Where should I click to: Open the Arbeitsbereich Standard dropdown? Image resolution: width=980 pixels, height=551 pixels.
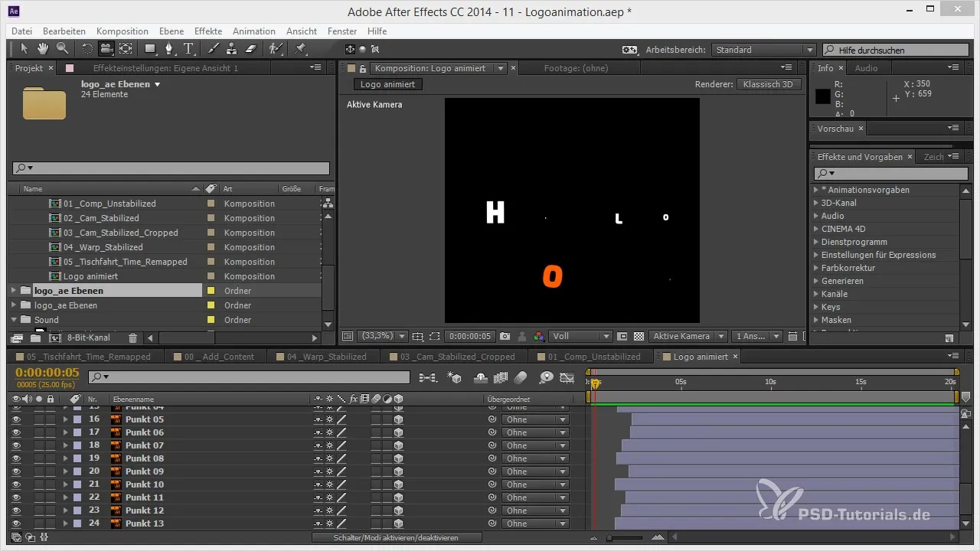coord(763,50)
